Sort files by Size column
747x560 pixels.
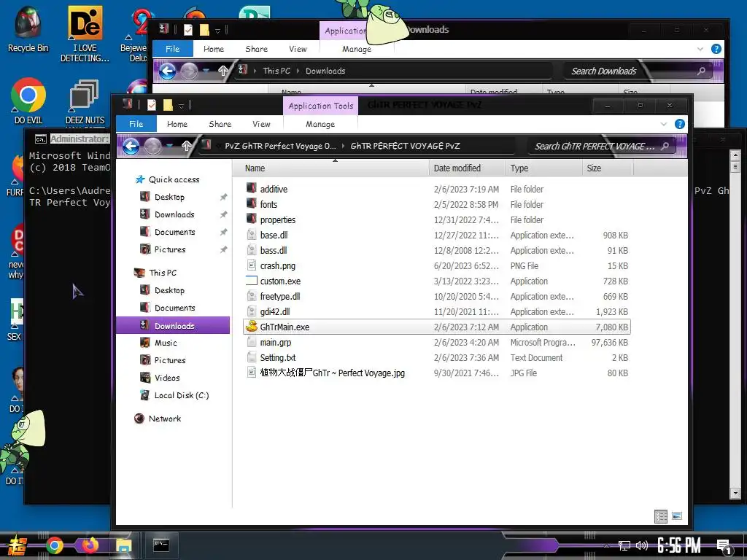point(608,168)
